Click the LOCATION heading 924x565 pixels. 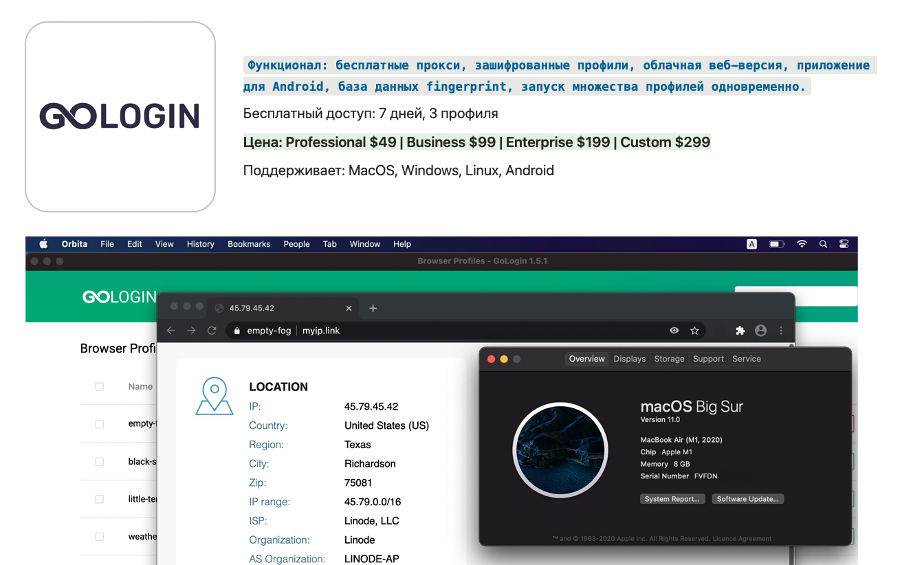click(x=278, y=387)
